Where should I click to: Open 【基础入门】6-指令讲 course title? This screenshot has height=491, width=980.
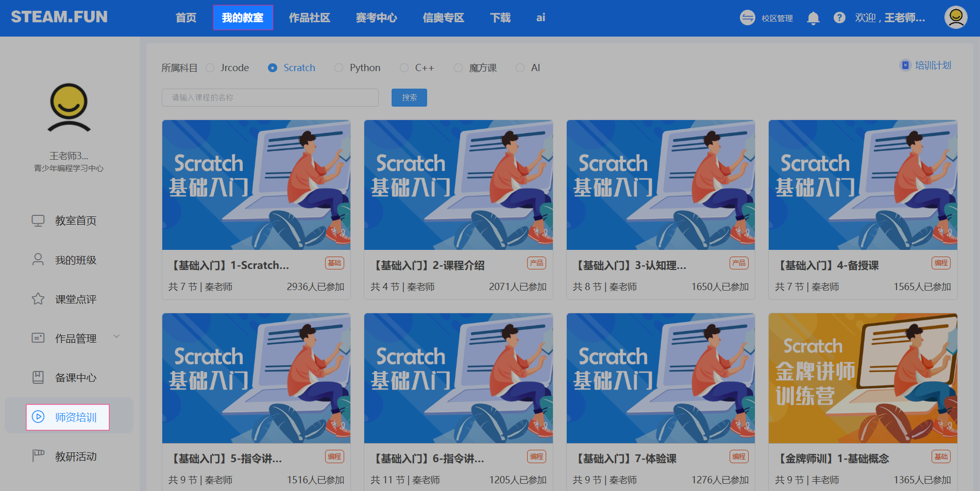pyautogui.click(x=428, y=459)
